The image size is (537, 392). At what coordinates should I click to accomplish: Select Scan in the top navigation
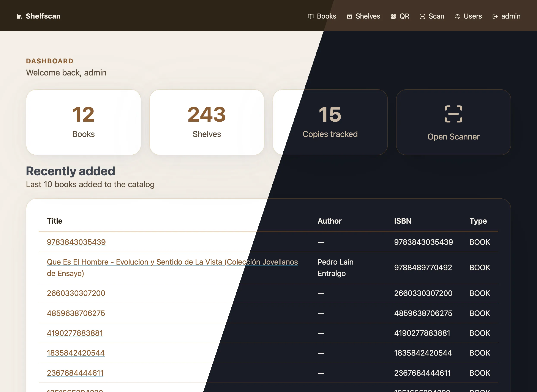click(x=432, y=16)
